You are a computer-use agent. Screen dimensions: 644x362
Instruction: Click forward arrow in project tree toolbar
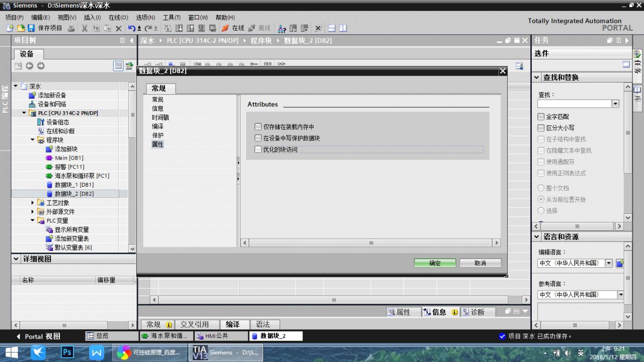pyautogui.click(x=41, y=66)
